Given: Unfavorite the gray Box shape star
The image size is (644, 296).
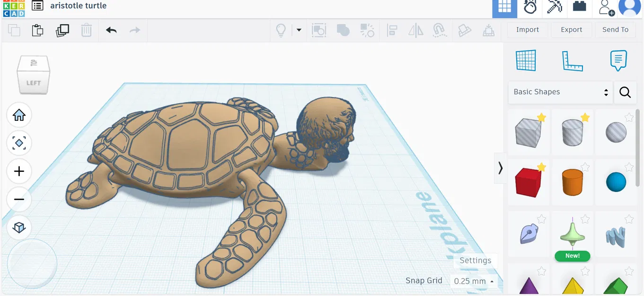Looking at the screenshot, I should pos(542,117).
